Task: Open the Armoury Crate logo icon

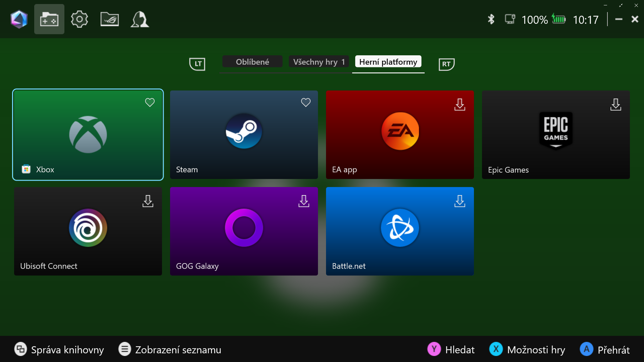Action: click(19, 19)
